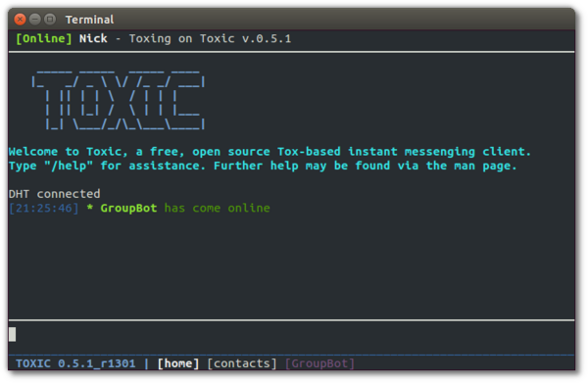
Task: Open the [contacts] tab
Action: coord(242,363)
